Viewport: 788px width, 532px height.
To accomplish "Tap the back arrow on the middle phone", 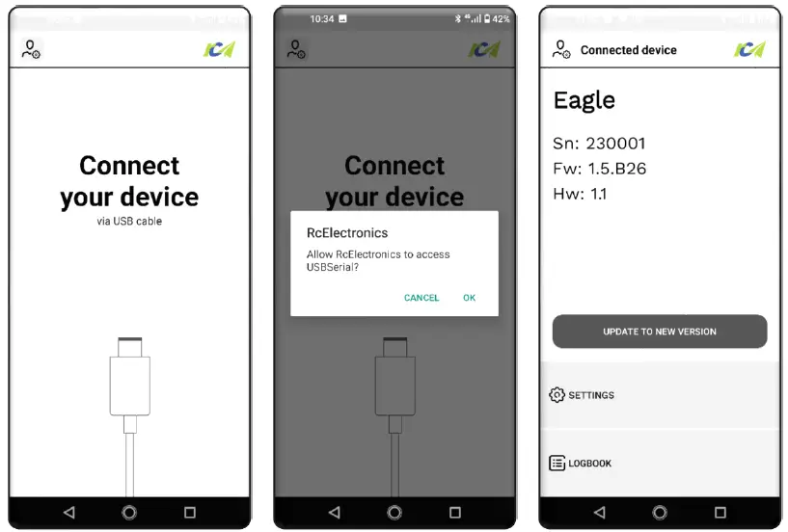I will [334, 512].
